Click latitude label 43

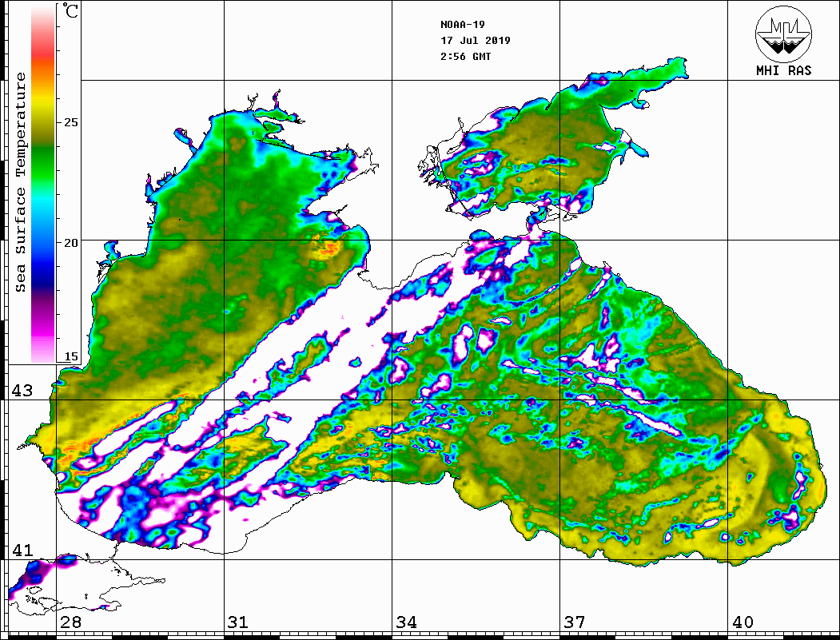tap(22, 391)
